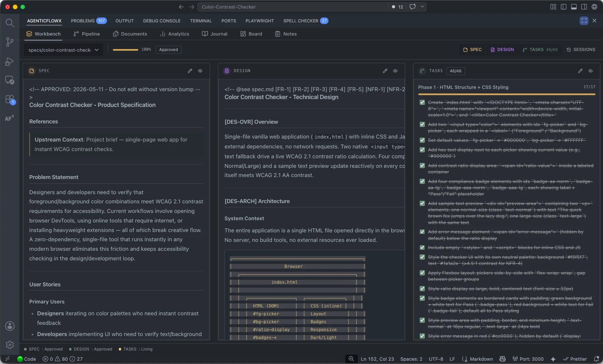Open the Journal tab
The image size is (603, 364).
[215, 34]
